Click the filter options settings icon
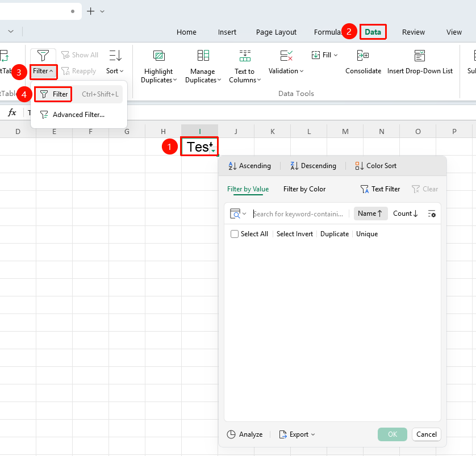The width and height of the screenshot is (476, 456). coord(432,214)
